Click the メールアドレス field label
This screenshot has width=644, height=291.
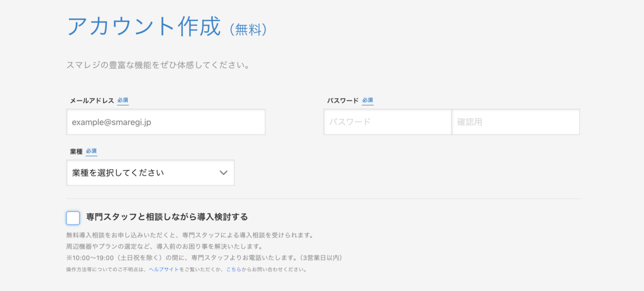92,100
